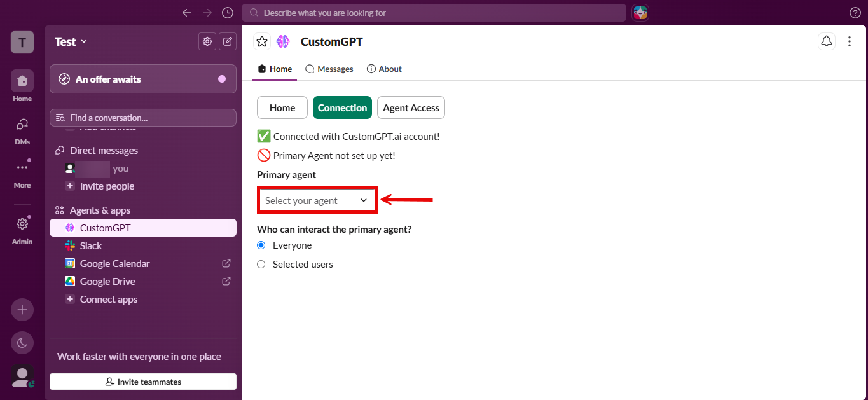Go forward with the right arrow
868x400 pixels.
tap(207, 13)
